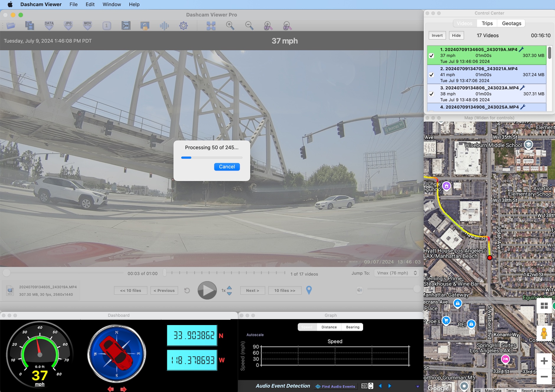This screenshot has height=392, width=555.
Task: Step the audio event count value up
Action: (371, 384)
